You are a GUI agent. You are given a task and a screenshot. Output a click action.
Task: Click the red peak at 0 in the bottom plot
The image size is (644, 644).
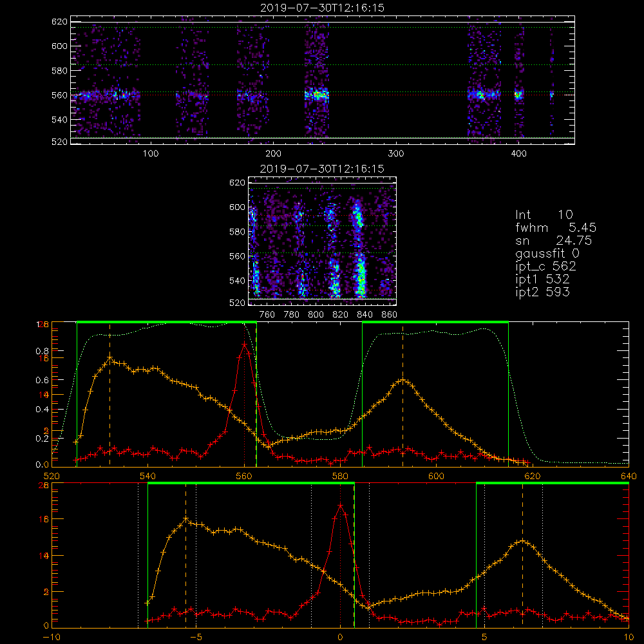click(x=340, y=505)
